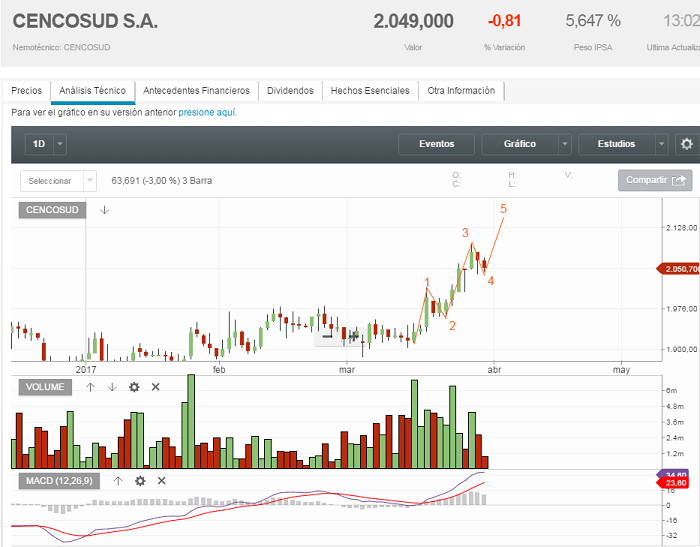Click the CENCOSUD chart label
The width and height of the screenshot is (700, 547).
coord(52,210)
